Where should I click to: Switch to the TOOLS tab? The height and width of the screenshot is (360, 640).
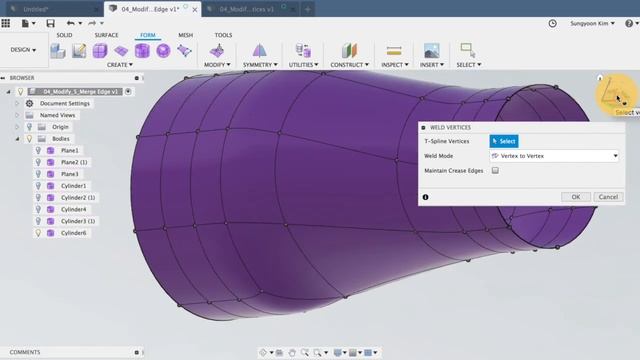click(223, 35)
